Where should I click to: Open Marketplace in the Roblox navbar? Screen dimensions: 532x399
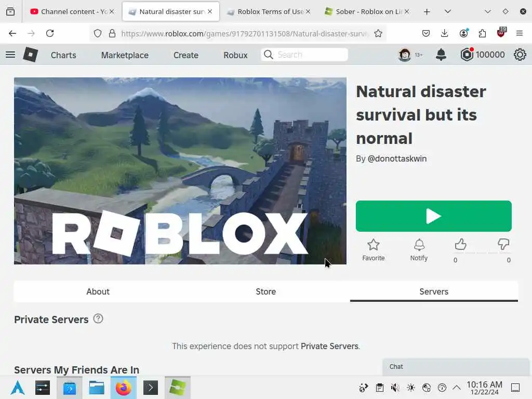(125, 55)
